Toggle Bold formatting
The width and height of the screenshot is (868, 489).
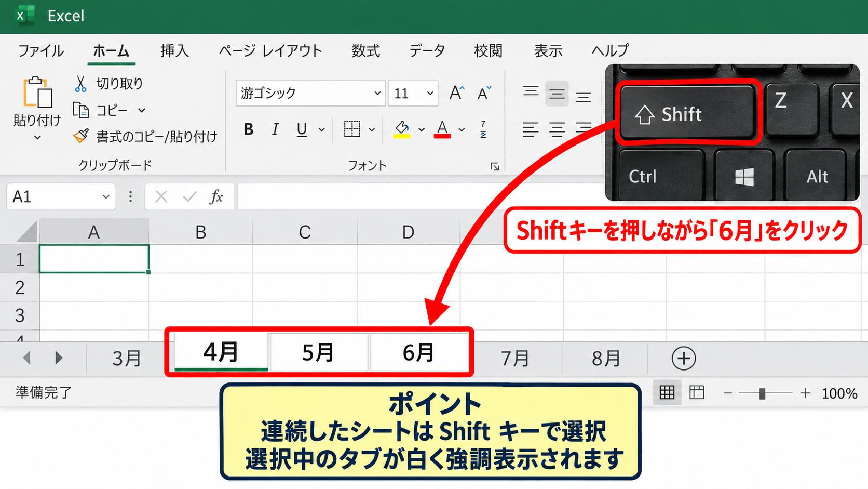tap(249, 129)
